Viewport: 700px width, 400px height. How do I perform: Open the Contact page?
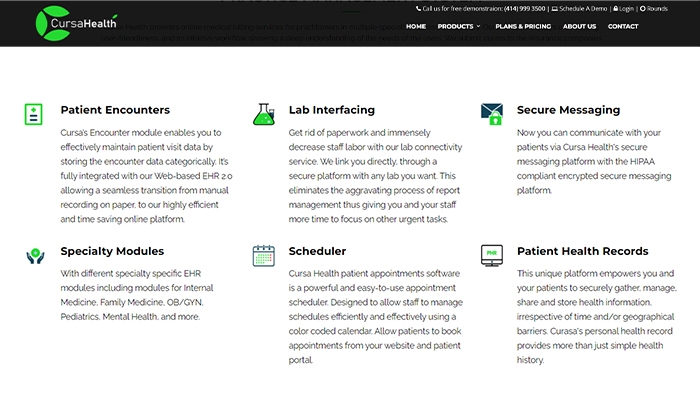point(623,26)
